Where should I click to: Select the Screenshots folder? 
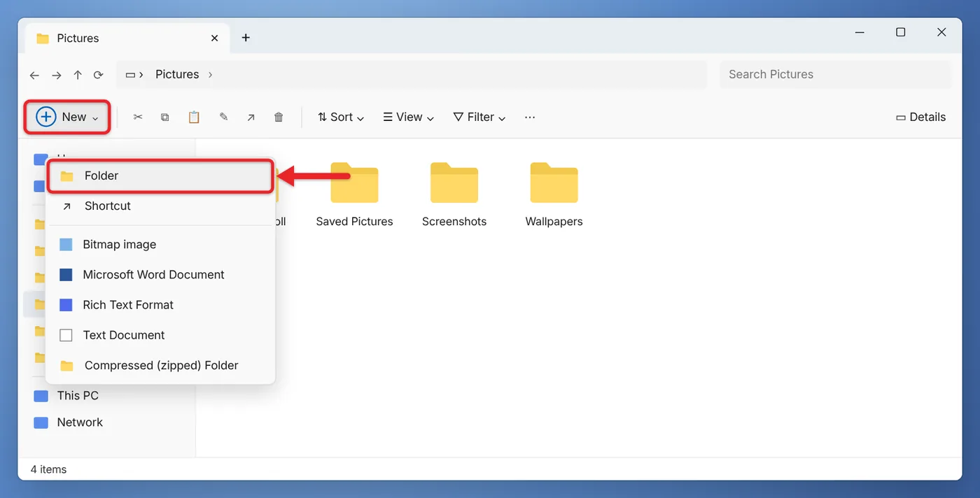pos(454,195)
